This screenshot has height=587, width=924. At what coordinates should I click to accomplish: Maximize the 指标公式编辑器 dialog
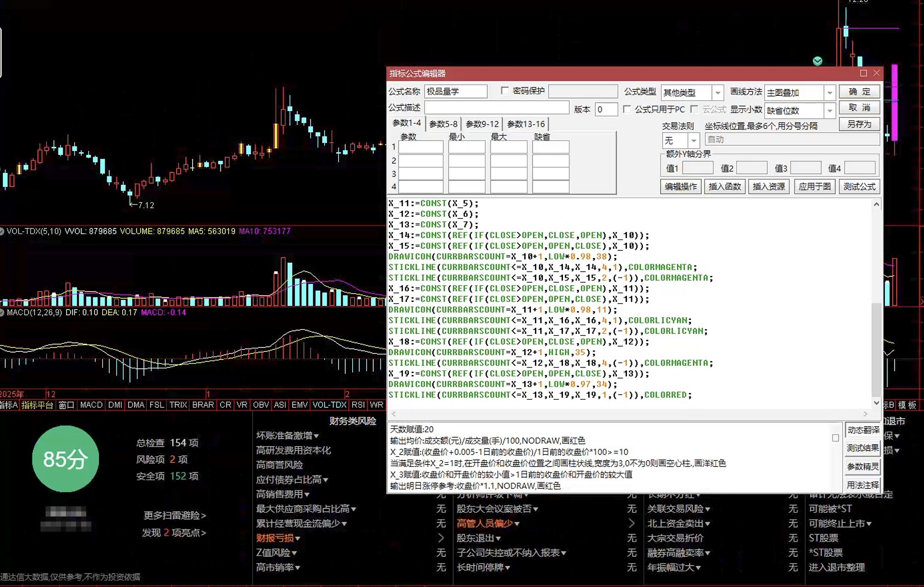pos(863,73)
